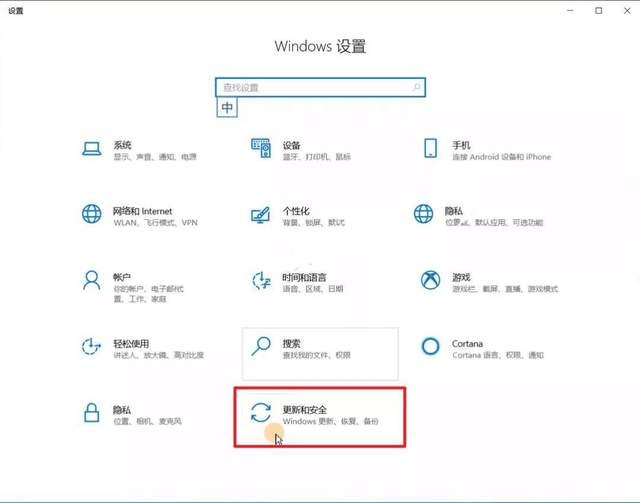
Task: Click 游戏栏、截屏、直播、游戏模式 description
Action: (505, 289)
